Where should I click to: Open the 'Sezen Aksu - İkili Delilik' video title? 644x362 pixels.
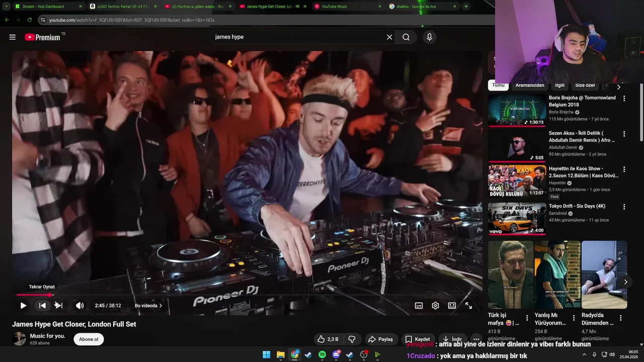coord(582,137)
